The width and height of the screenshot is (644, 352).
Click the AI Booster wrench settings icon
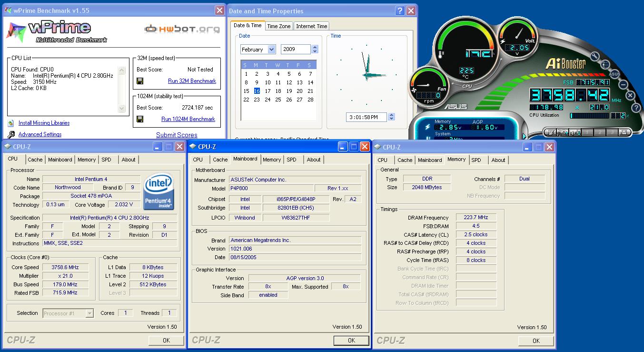tap(595, 56)
